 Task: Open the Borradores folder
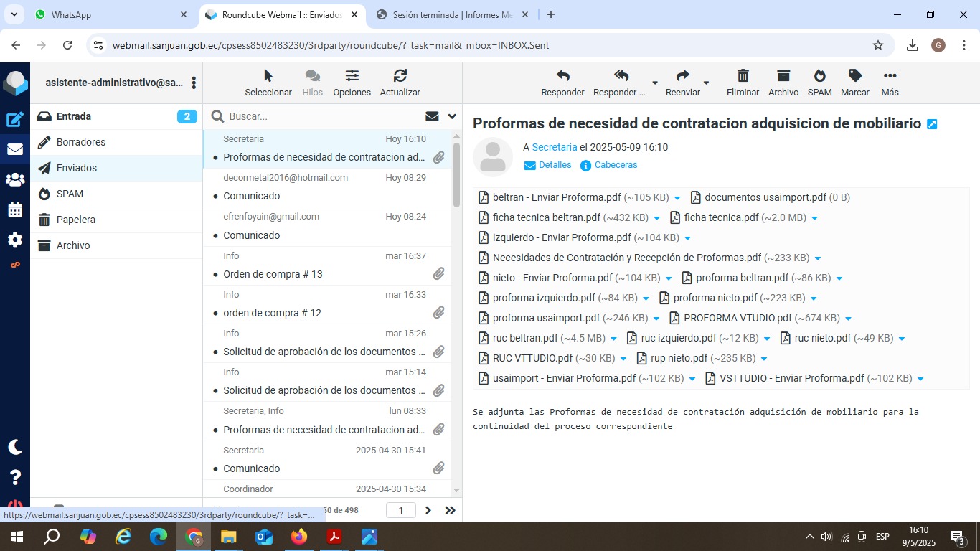pyautogui.click(x=81, y=142)
